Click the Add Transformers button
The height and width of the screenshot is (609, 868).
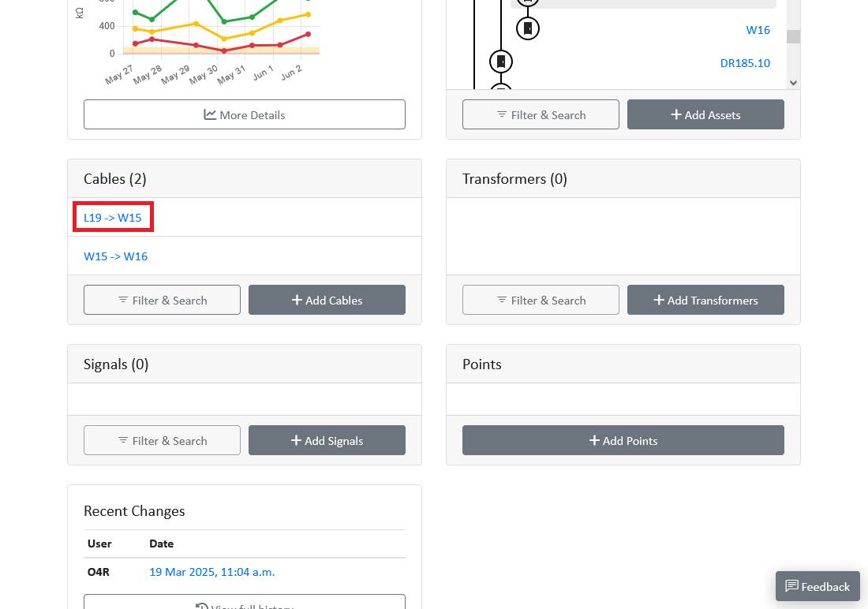point(705,300)
